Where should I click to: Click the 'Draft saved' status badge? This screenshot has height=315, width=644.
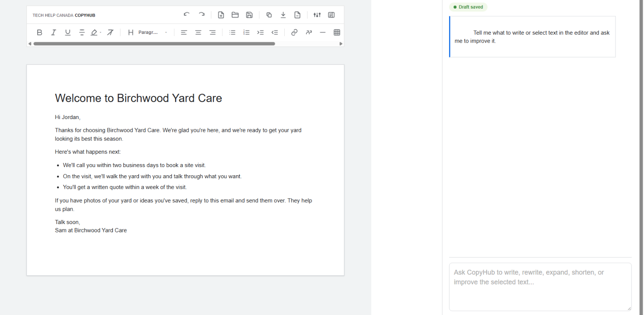[x=468, y=7]
